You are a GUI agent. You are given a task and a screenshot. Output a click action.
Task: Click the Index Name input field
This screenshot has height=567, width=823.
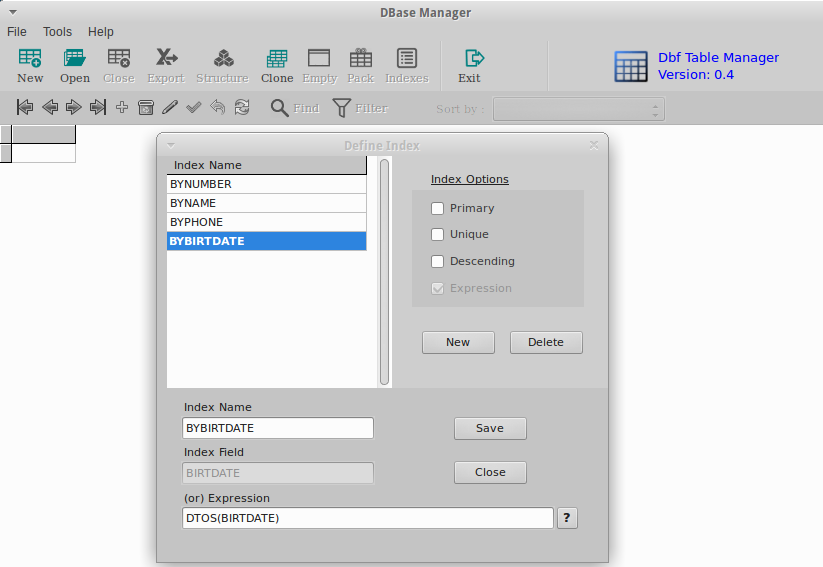click(x=278, y=428)
